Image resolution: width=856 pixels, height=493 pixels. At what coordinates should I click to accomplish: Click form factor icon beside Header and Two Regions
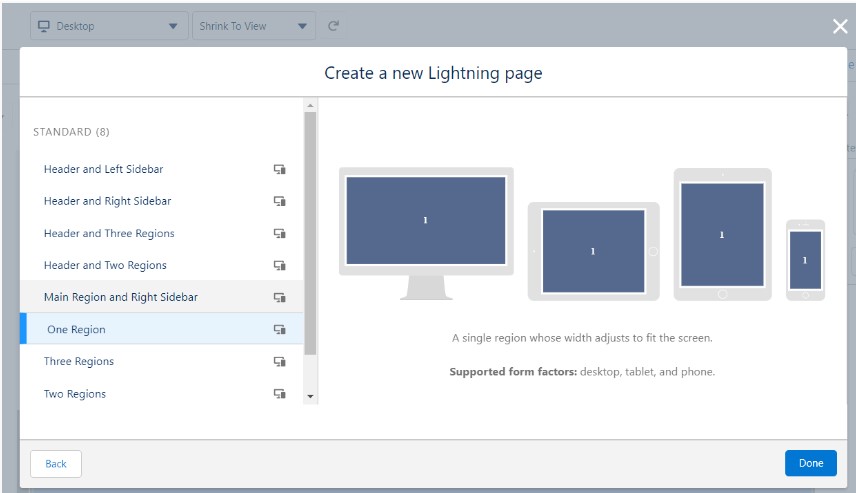280,266
